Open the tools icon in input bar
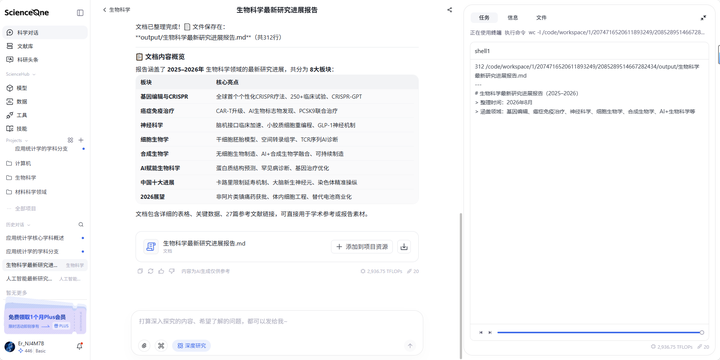Image resolution: width=720 pixels, height=360 pixels. point(161,346)
